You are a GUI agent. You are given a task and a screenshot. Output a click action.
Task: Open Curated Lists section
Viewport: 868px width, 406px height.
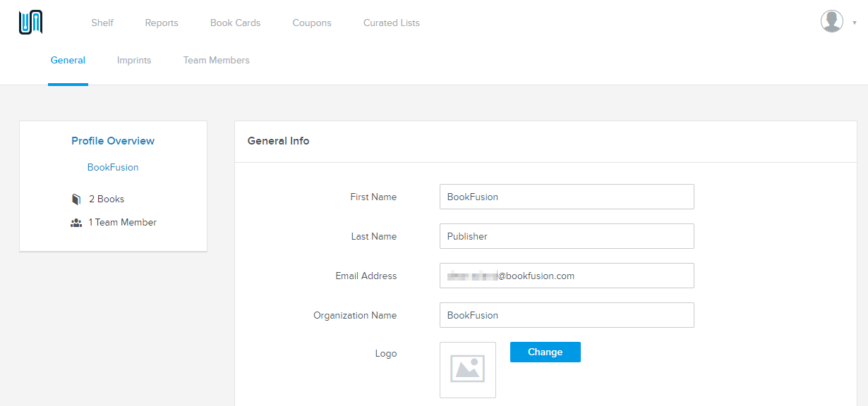tap(392, 23)
